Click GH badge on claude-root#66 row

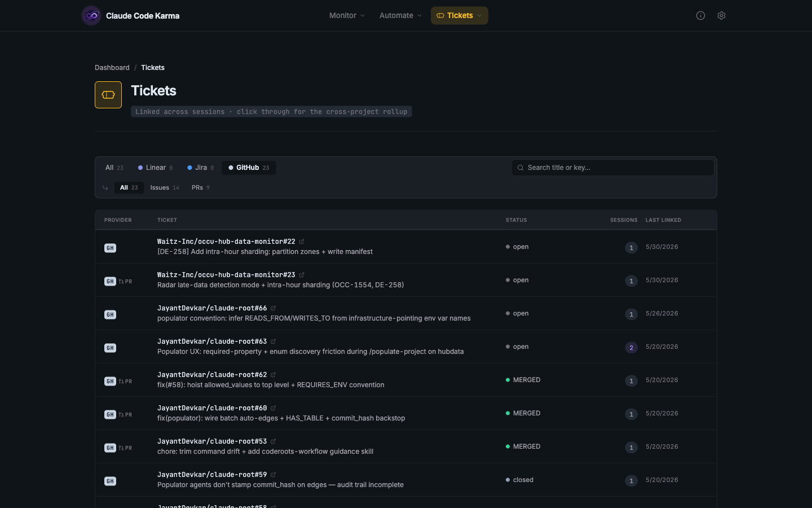coord(110,314)
